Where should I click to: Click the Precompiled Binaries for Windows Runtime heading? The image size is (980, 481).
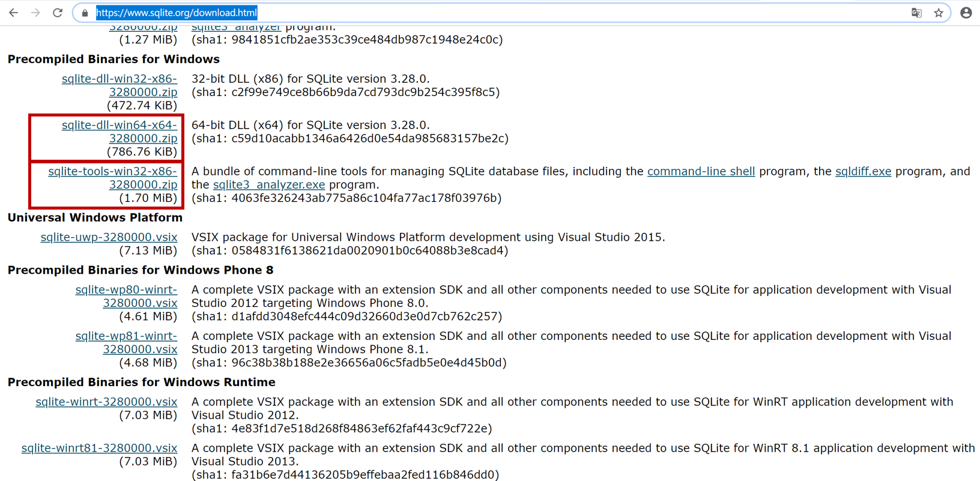coord(142,383)
